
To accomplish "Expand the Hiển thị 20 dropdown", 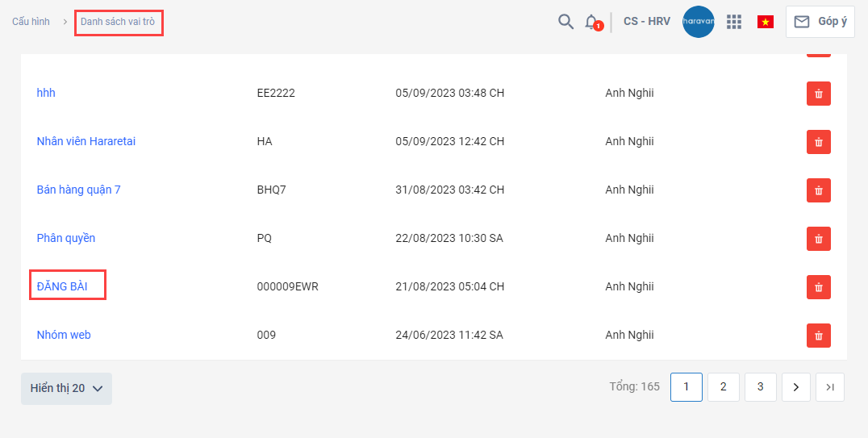I will point(66,388).
